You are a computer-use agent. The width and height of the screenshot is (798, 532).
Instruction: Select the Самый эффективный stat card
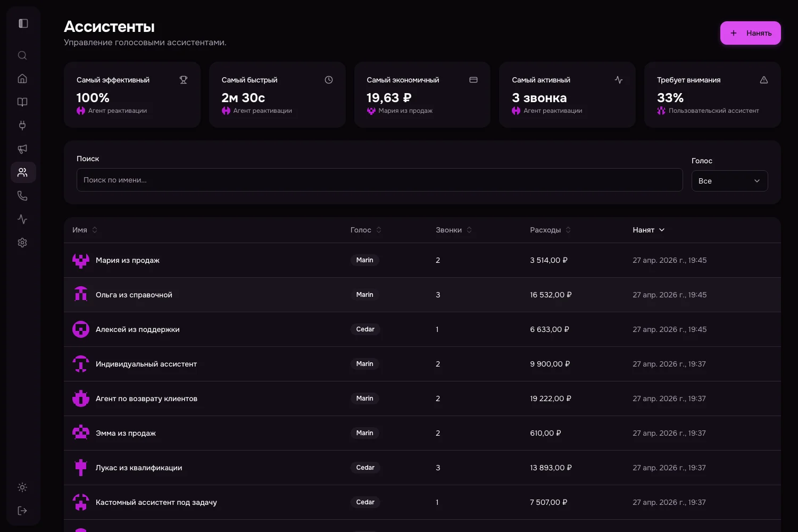click(132, 95)
